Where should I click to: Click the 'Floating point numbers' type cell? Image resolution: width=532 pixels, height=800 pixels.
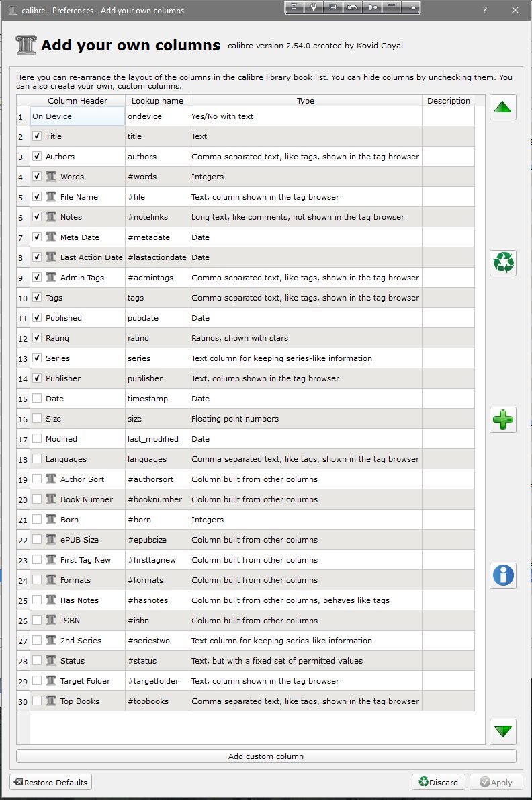tap(306, 418)
